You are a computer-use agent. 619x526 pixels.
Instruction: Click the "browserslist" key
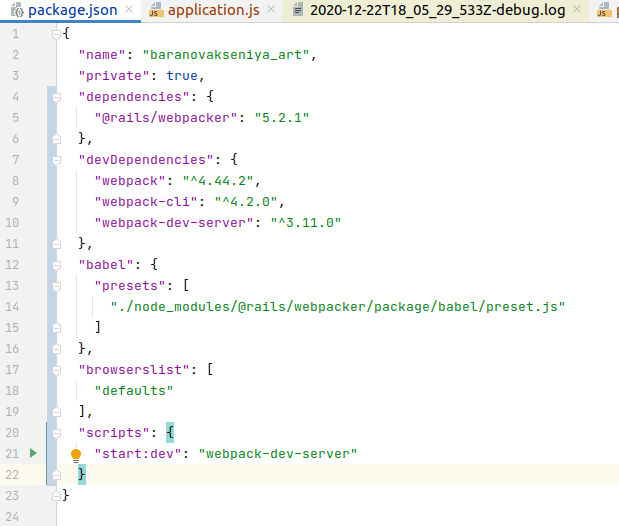134,370
